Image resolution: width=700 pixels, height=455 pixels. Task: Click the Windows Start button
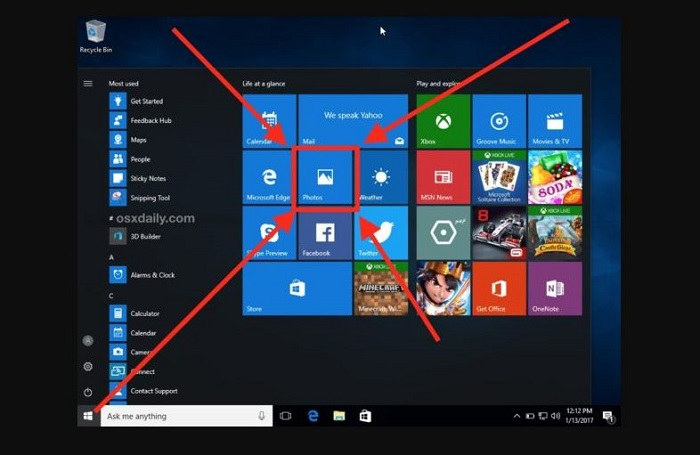click(x=88, y=416)
